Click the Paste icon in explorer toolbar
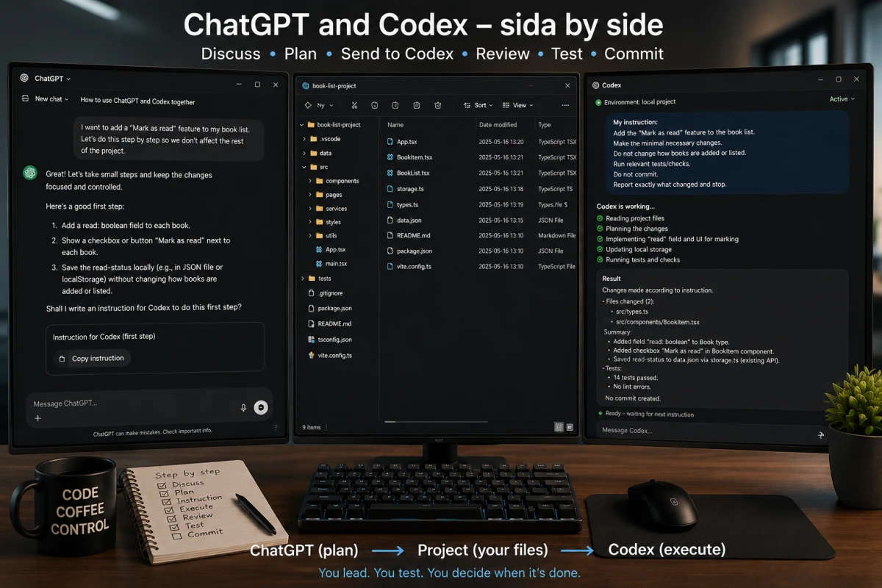 point(395,105)
